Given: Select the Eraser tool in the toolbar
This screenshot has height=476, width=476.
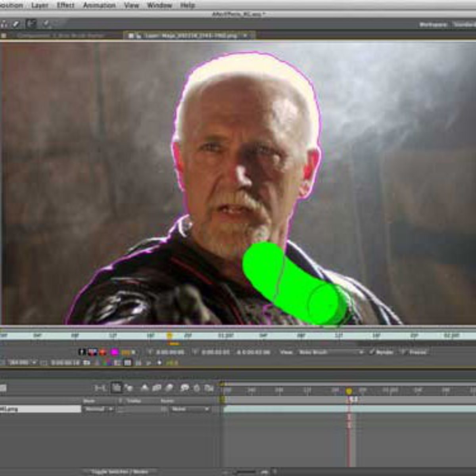Looking at the screenshot, I should pos(16,24).
